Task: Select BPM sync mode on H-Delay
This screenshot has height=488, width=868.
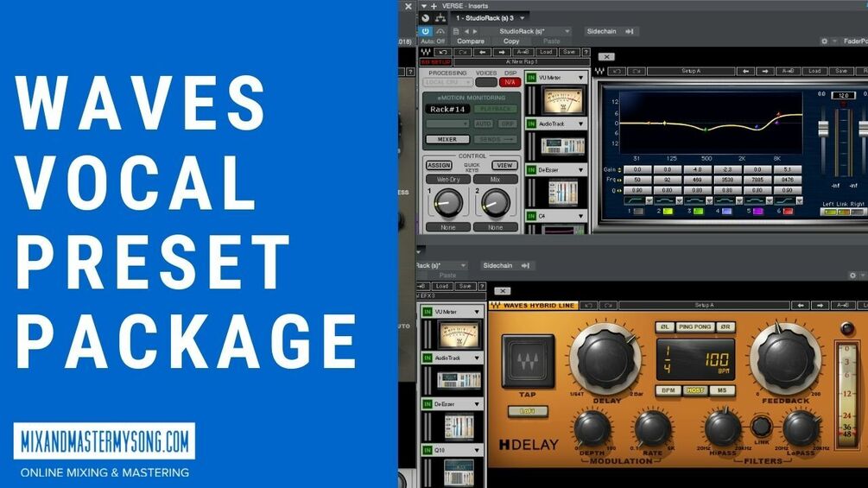Action: (x=668, y=390)
